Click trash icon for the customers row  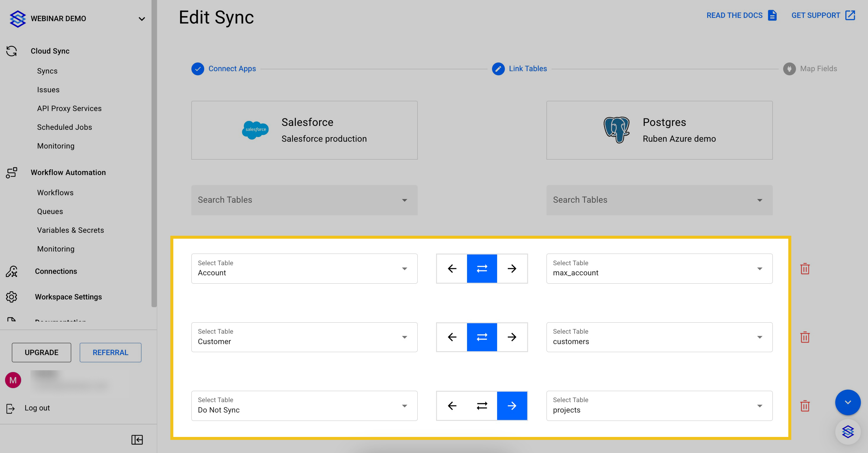tap(805, 337)
